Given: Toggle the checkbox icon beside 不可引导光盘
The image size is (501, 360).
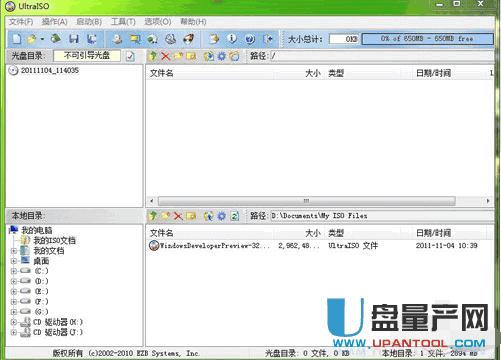Looking at the screenshot, I should pyautogui.click(x=130, y=56).
